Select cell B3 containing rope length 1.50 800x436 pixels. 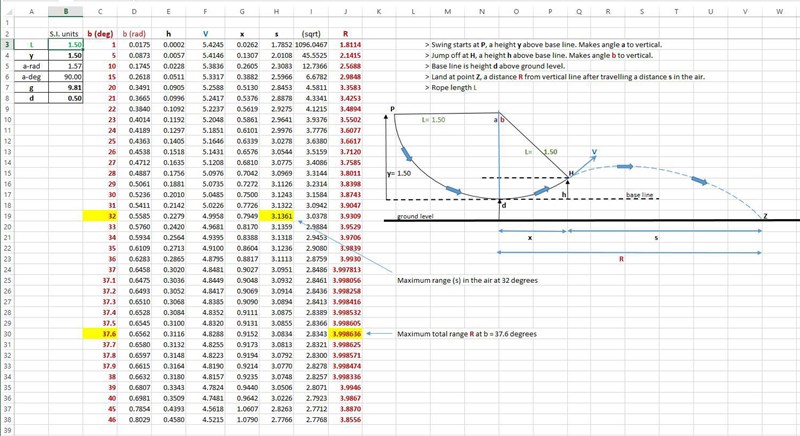66,46
